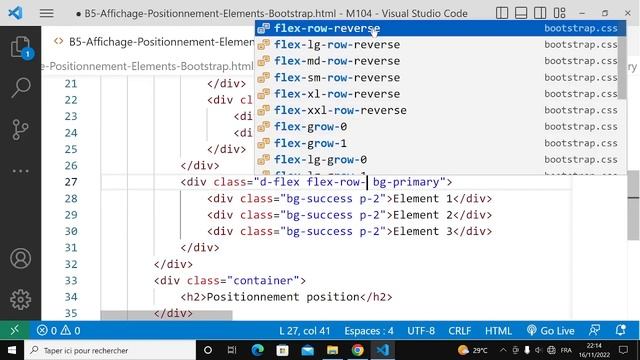Click L 27, col 41 cursor position
The image size is (640, 360).
point(304,331)
